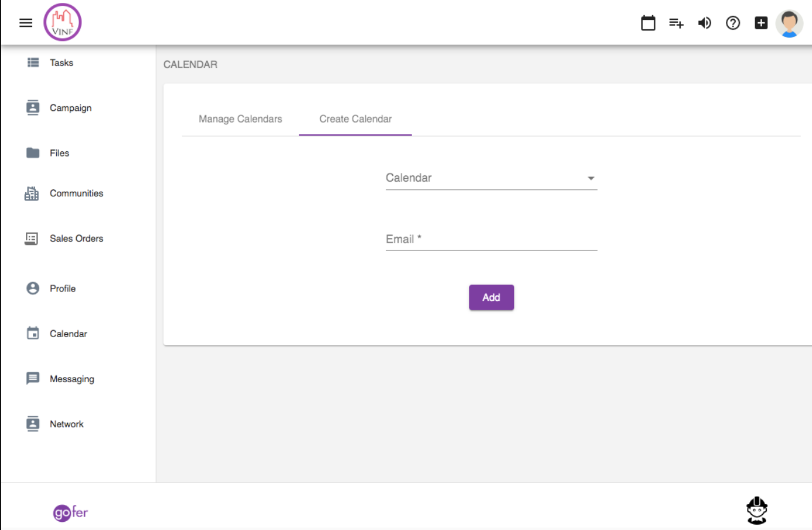This screenshot has height=530, width=812.
Task: Click the VINF logo in the header
Action: [62, 22]
